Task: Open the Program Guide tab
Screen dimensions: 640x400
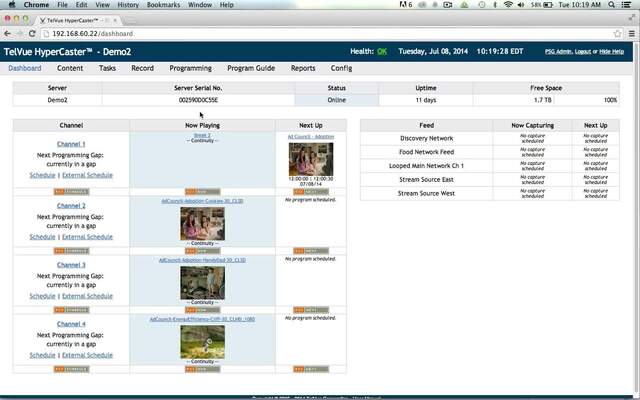Action: pos(251,68)
